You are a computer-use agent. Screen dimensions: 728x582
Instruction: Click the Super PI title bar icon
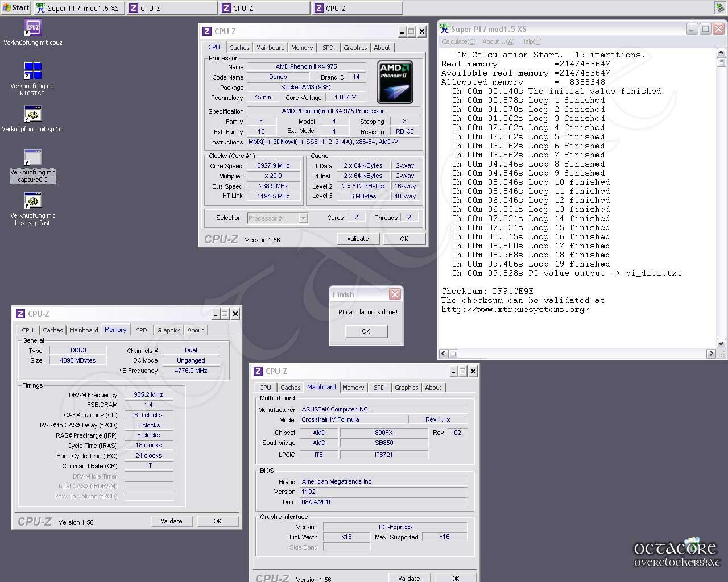pos(445,28)
